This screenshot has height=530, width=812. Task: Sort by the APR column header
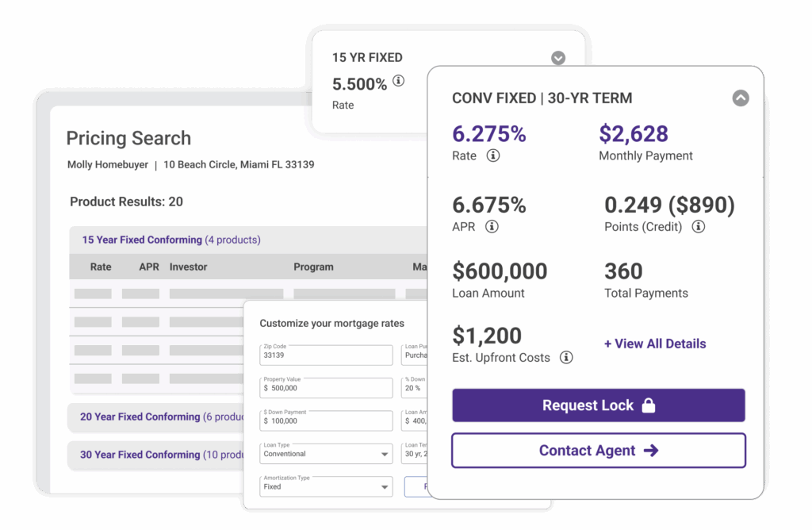[149, 267]
